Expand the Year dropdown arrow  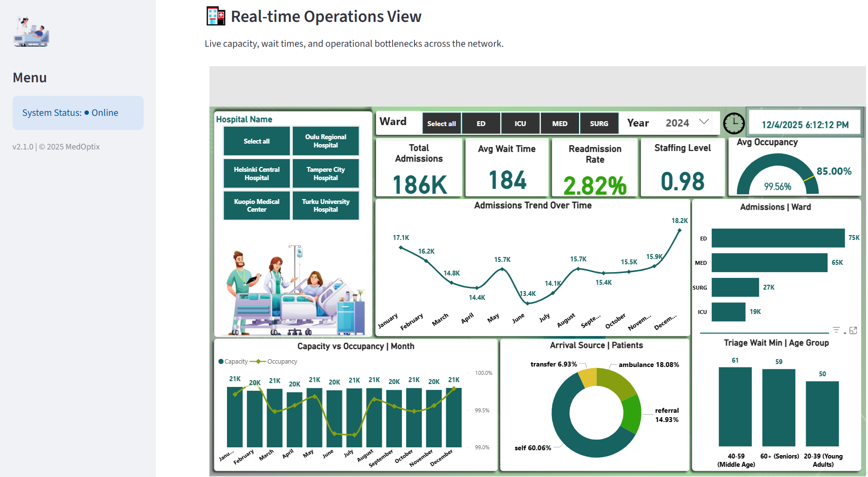(703, 122)
